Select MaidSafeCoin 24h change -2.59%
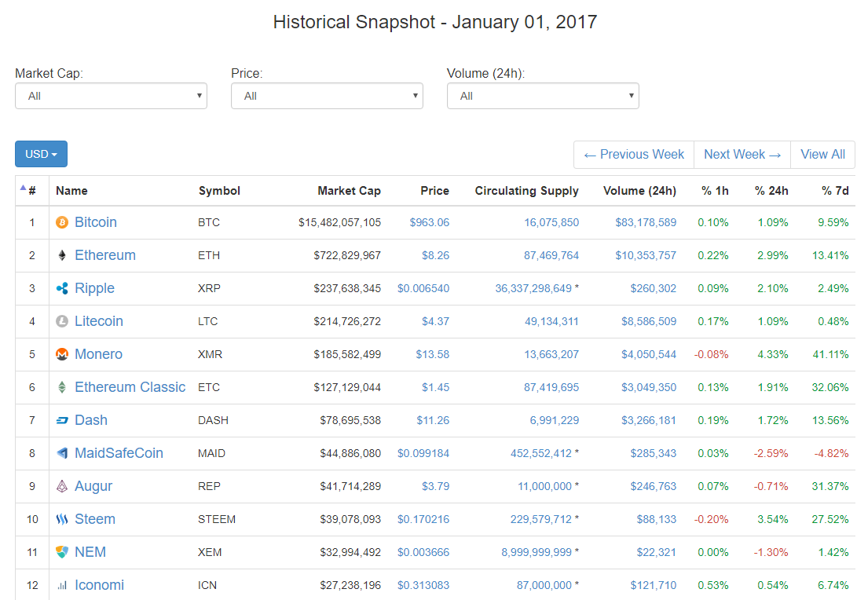This screenshot has width=868, height=600. pyautogui.click(x=771, y=453)
